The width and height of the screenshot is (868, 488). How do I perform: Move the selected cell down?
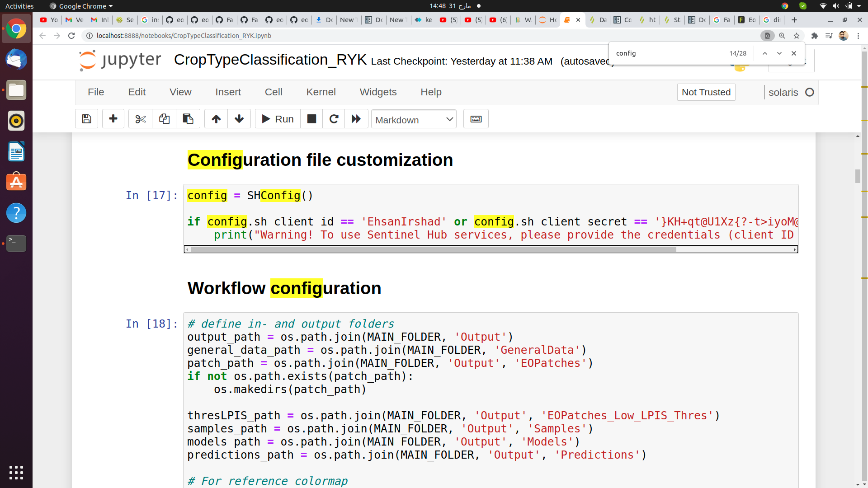tap(239, 118)
